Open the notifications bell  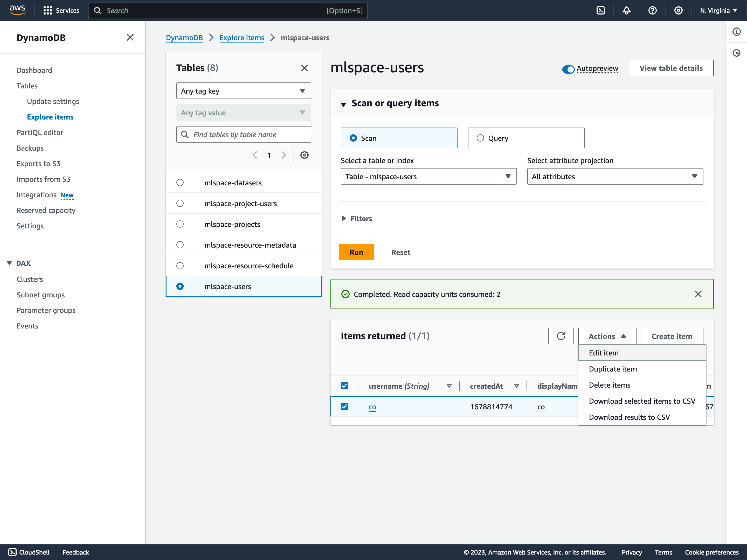click(x=626, y=10)
